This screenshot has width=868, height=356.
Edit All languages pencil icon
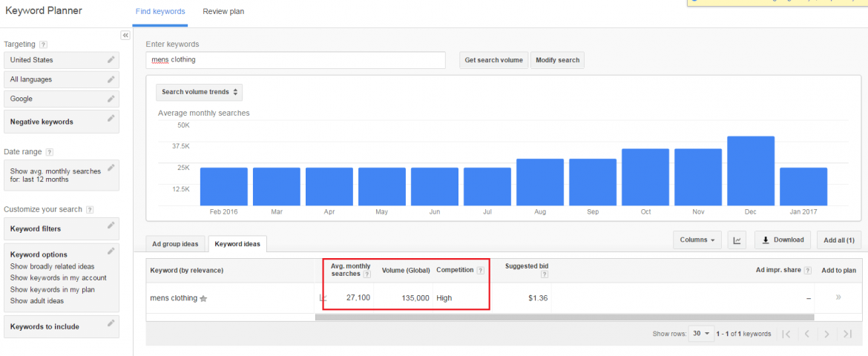(x=111, y=79)
